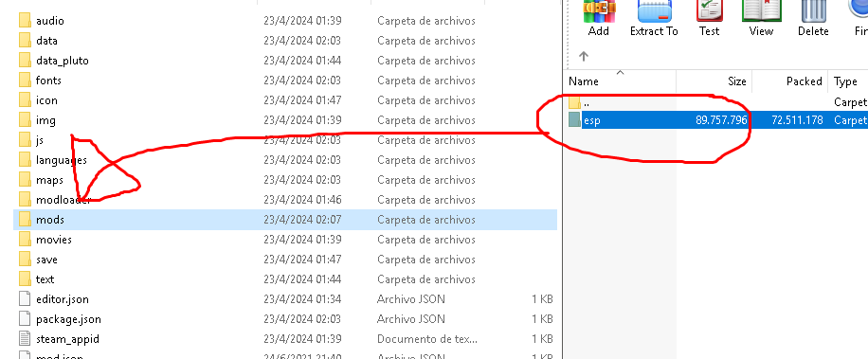The image size is (868, 359).
Task: Click the data_pluto folder's yellow icon
Action: (25, 61)
